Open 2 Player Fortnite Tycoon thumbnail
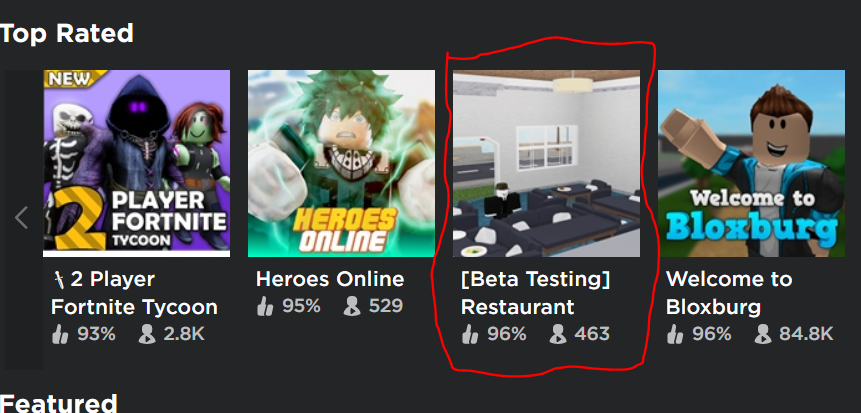 [x=137, y=163]
